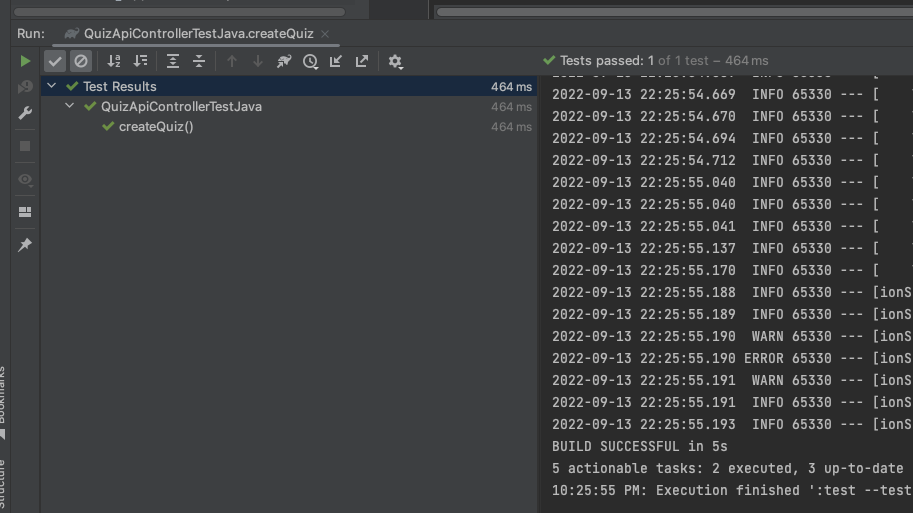
Task: Go to next failed test arrow
Action: [x=257, y=61]
